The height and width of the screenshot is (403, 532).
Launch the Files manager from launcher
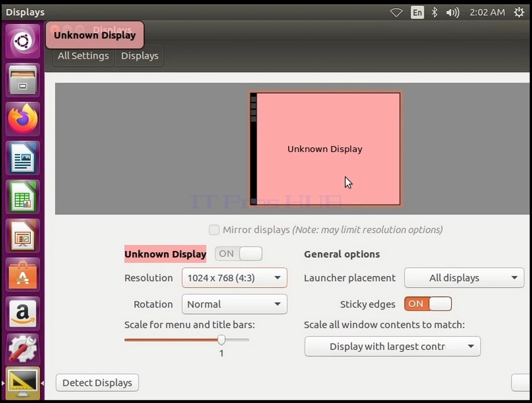[22, 80]
